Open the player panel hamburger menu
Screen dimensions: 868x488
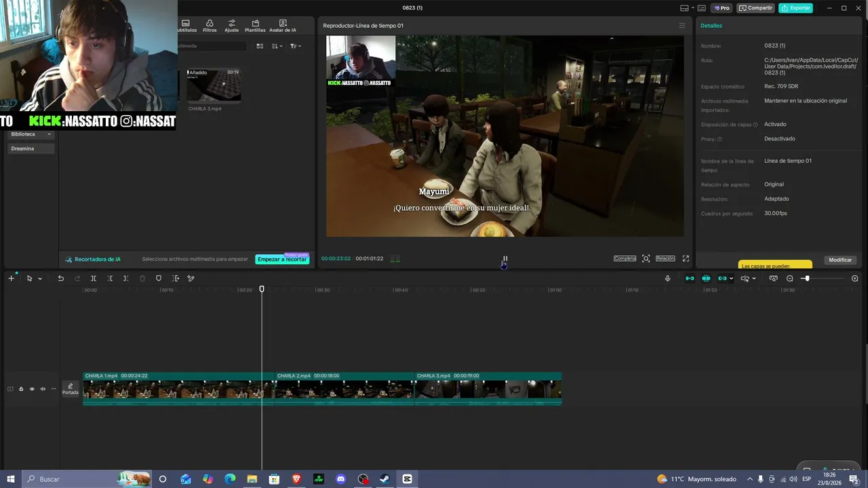click(682, 26)
